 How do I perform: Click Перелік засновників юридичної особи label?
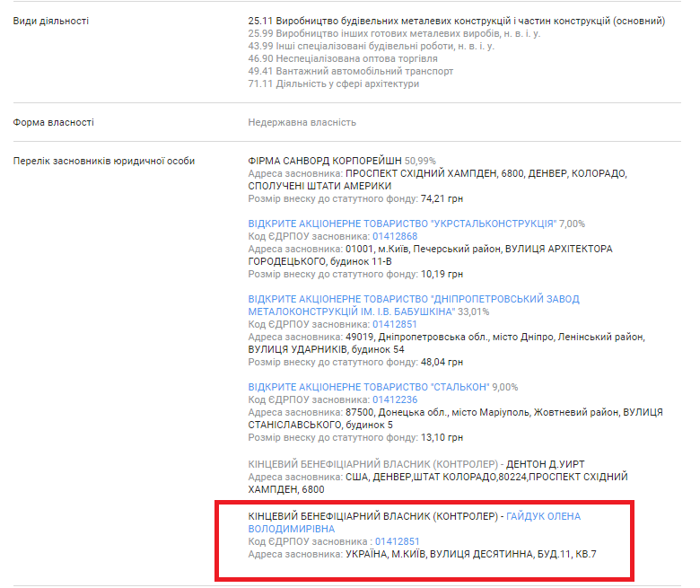103,161
